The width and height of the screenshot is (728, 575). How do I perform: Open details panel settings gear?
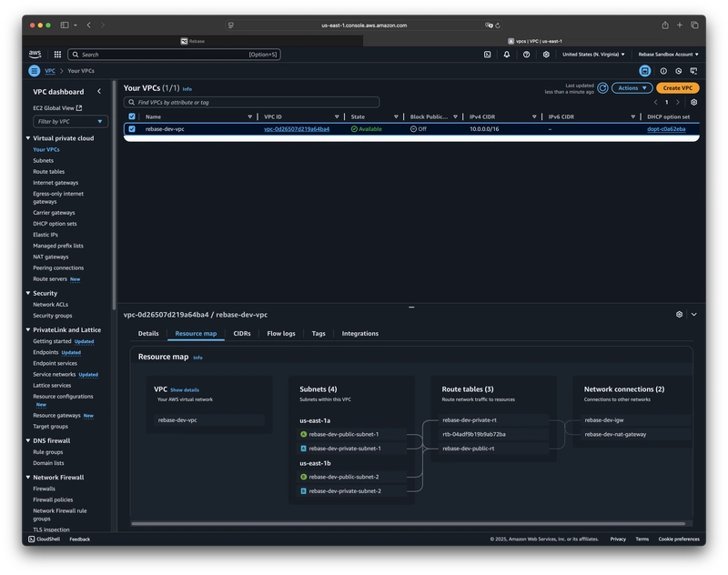679,314
